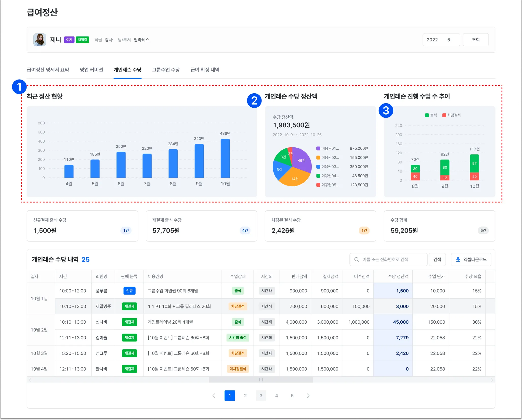Go to previous page with left chevron
This screenshot has width=522, height=420.
coord(214,396)
